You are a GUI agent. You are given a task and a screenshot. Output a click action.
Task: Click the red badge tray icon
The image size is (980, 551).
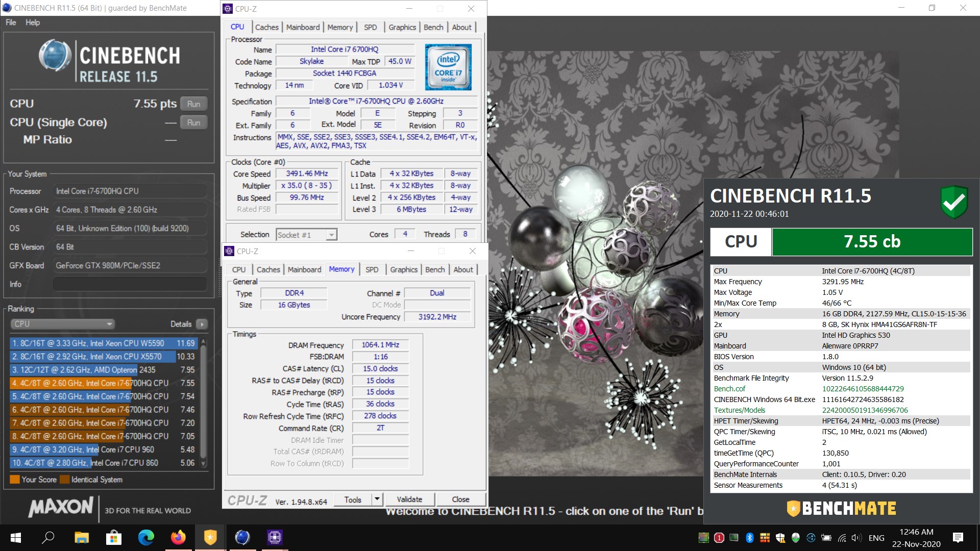719,538
